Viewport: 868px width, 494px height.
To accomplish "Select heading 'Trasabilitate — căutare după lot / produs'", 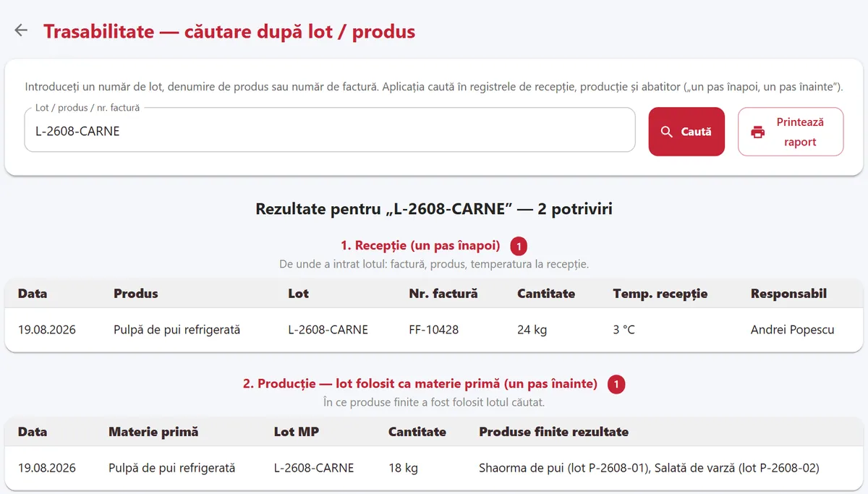I will tap(229, 32).
